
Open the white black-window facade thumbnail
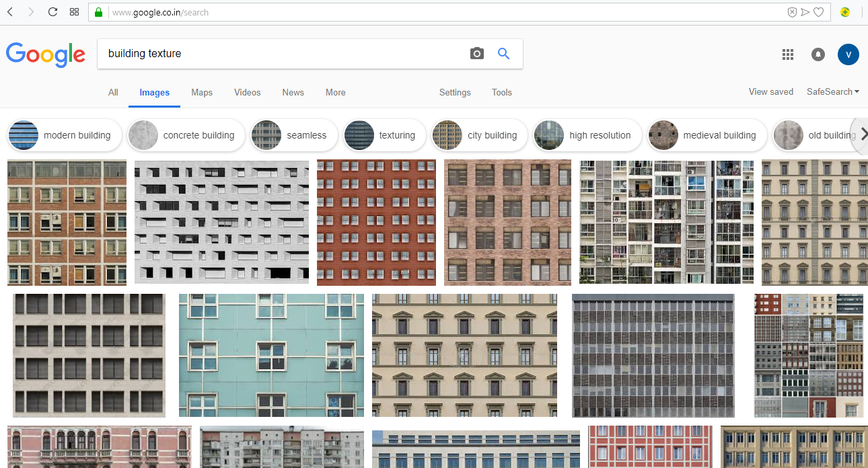(x=221, y=222)
